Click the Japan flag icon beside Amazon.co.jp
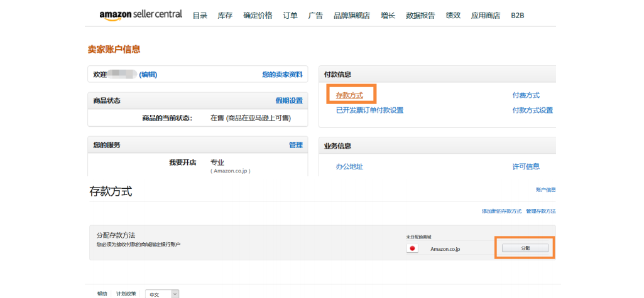644x298 pixels. pos(412,248)
